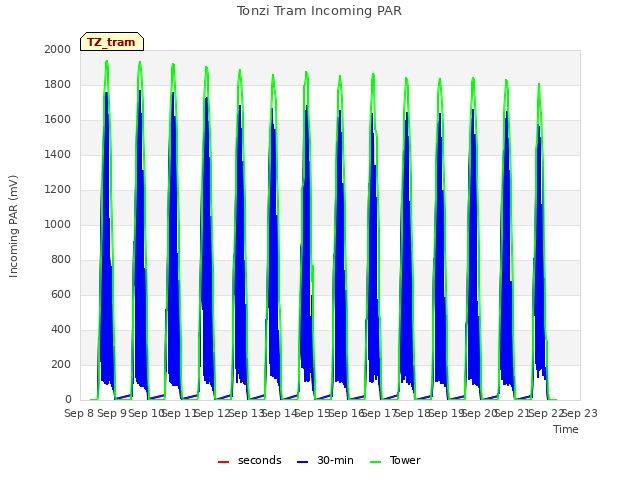Click the x-axis tick label 'Sep 9'
Image resolution: width=640 pixels, height=480 pixels.
click(x=112, y=413)
